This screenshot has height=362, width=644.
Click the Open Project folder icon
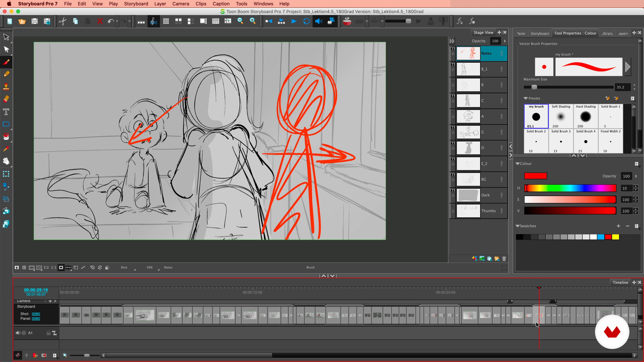[22, 21]
